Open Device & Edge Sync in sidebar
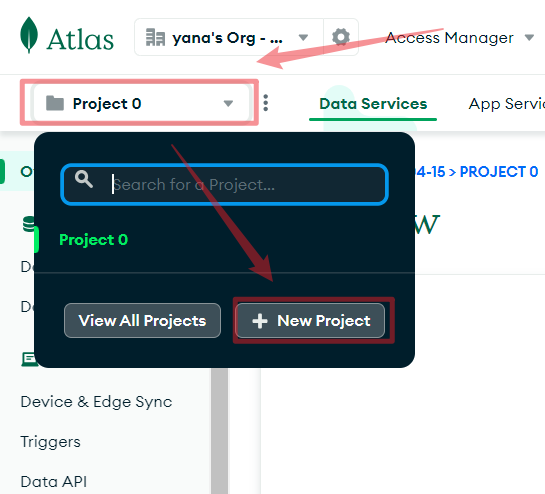The width and height of the screenshot is (545, 494). (x=96, y=402)
